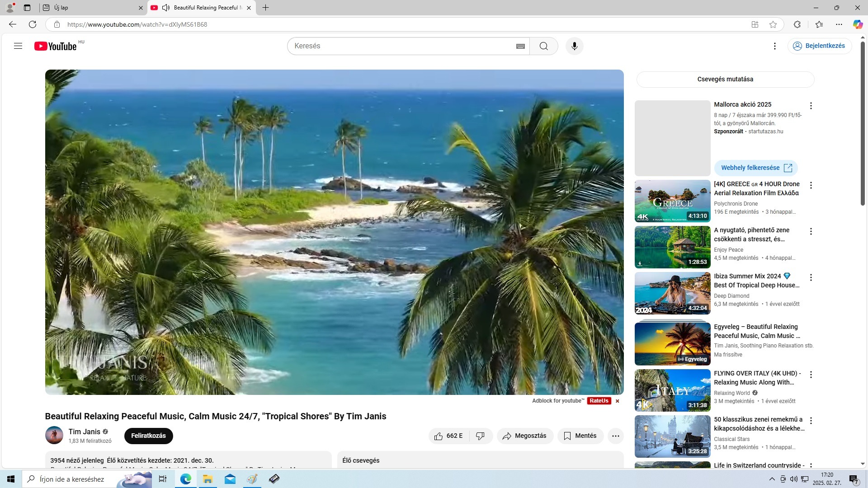The image size is (868, 488).
Task: Open options menu for Greece drone video
Action: (811, 185)
